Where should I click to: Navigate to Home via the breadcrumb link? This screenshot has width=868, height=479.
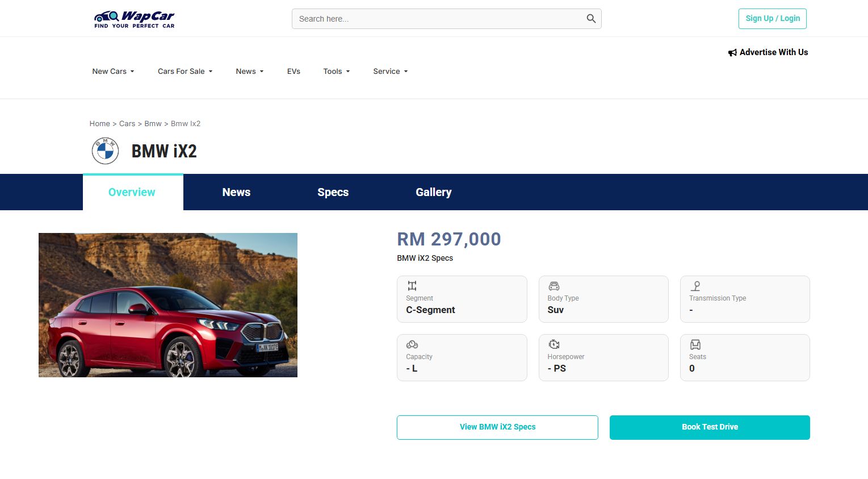[x=99, y=123]
